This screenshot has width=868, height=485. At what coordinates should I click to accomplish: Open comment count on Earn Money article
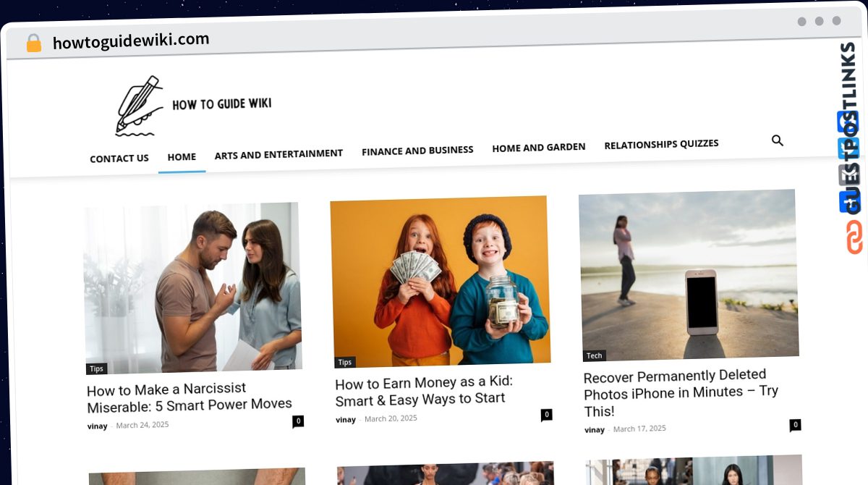tap(547, 415)
